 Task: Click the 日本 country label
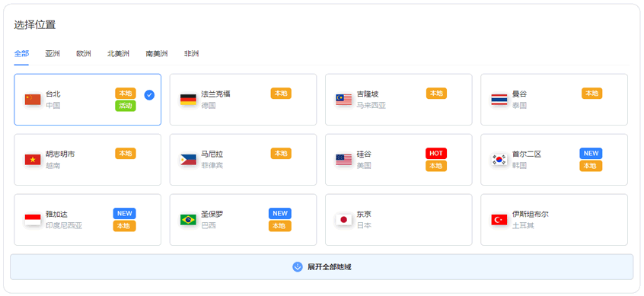[x=364, y=226]
